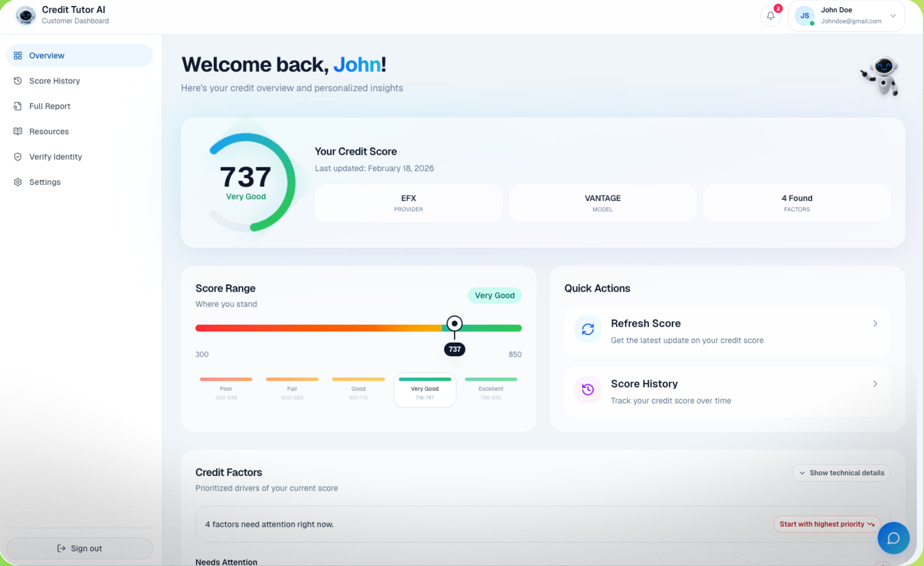Click the score range slider marker
924x566 pixels.
(454, 324)
